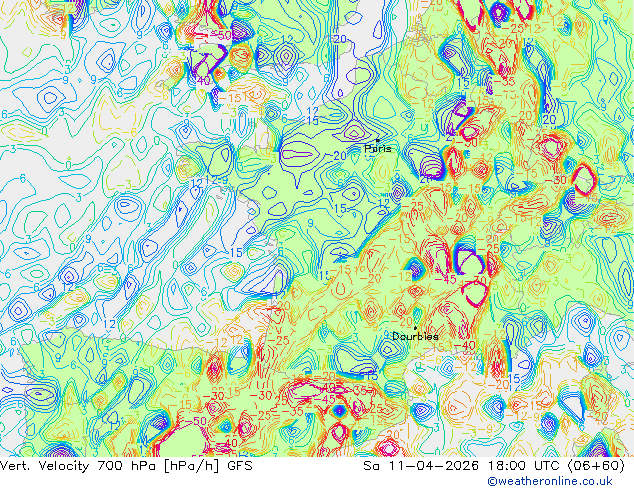
Task: Click the weatheronline.co.uk copyright text
Action: (550, 481)
